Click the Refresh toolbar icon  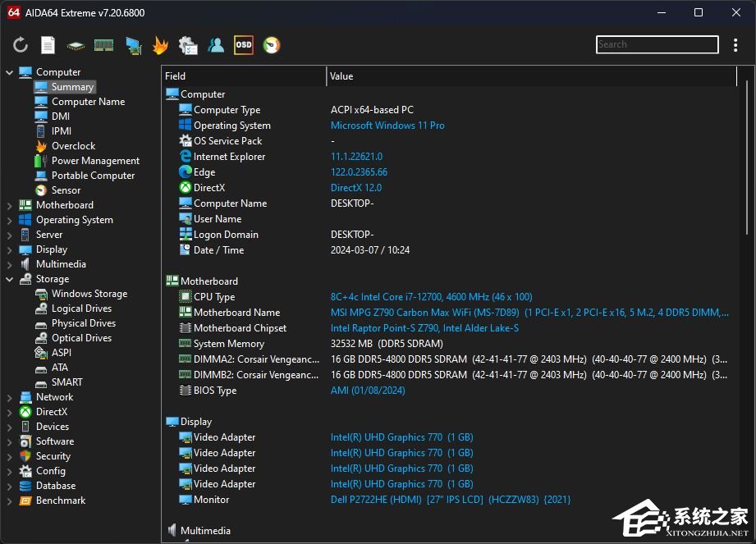(21, 45)
